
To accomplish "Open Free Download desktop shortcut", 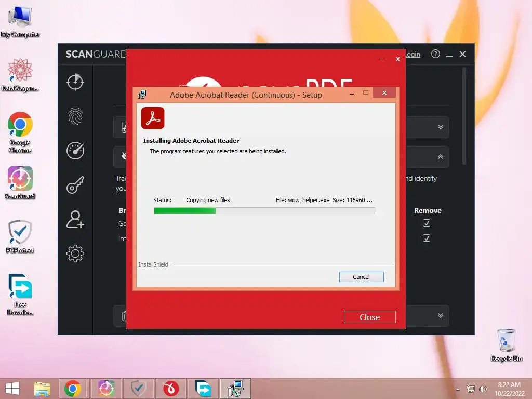I will pyautogui.click(x=20, y=295).
